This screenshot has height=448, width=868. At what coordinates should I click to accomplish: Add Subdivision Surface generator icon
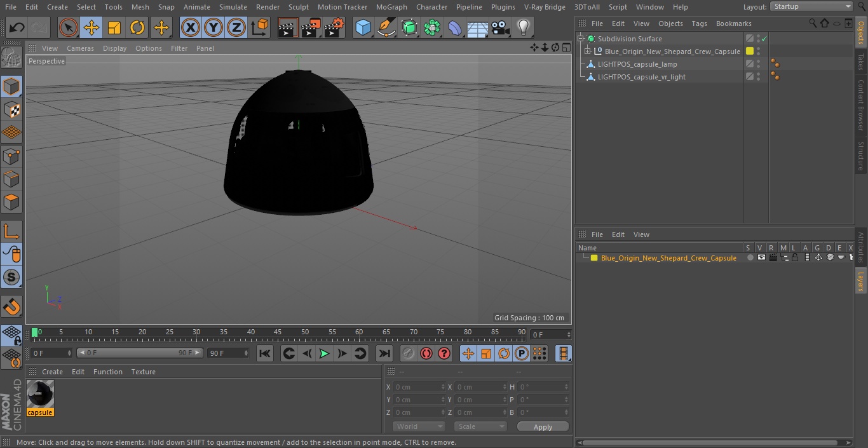pyautogui.click(x=409, y=27)
